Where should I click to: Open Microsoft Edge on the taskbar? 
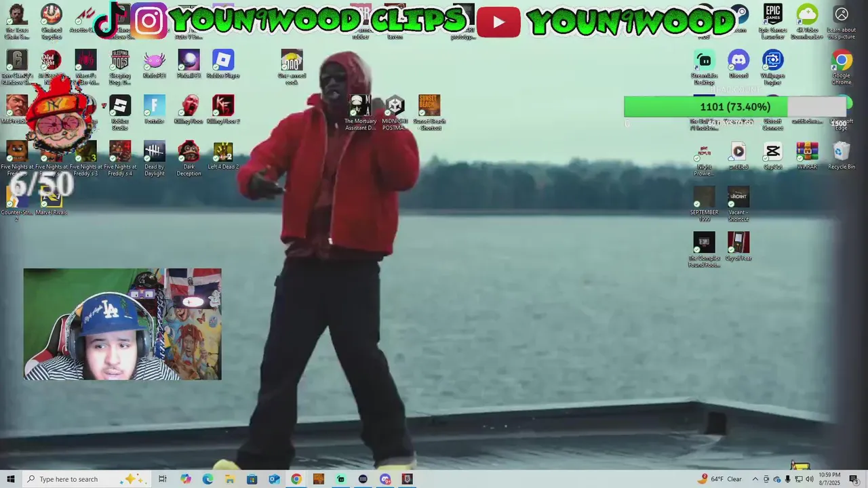(208, 479)
